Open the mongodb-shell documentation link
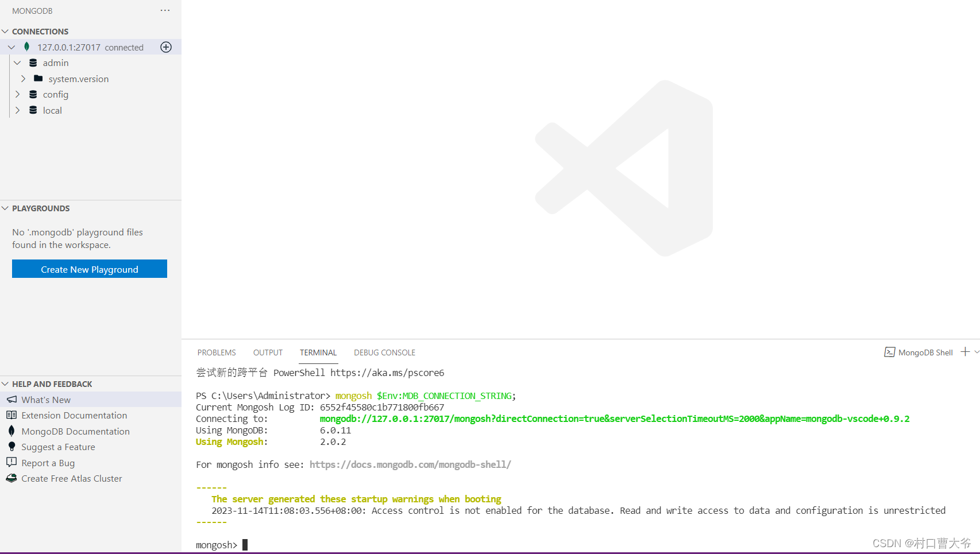 (x=410, y=464)
